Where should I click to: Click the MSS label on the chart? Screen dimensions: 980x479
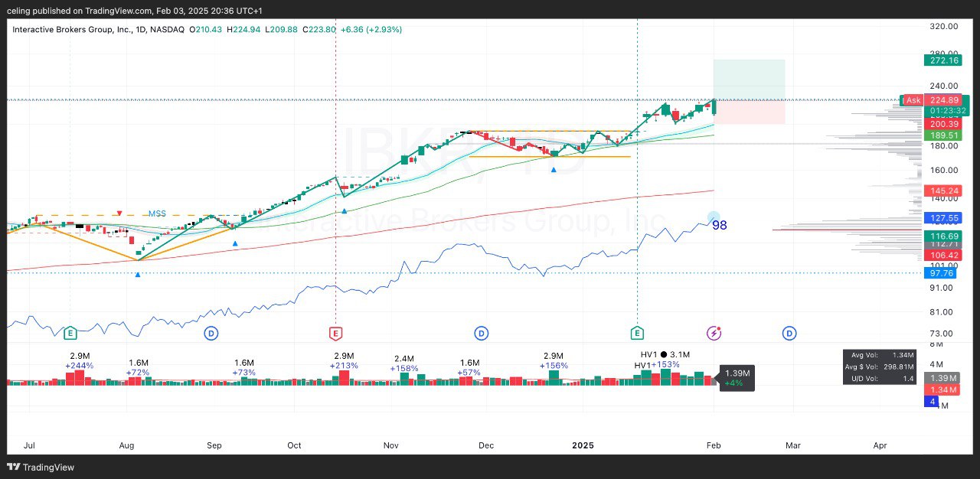[x=157, y=213]
